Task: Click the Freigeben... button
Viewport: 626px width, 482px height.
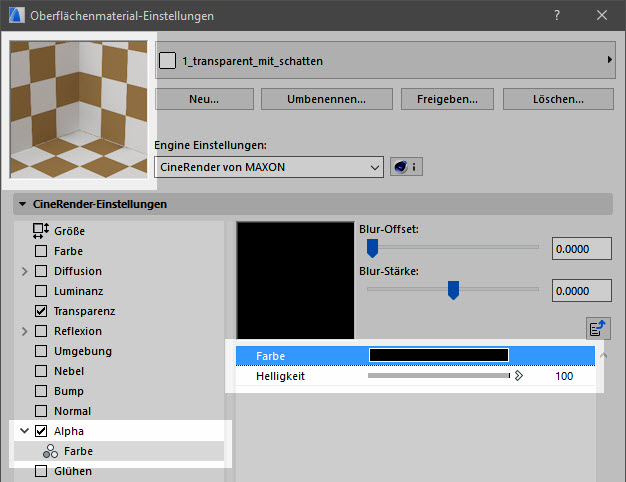Action: pyautogui.click(x=447, y=99)
